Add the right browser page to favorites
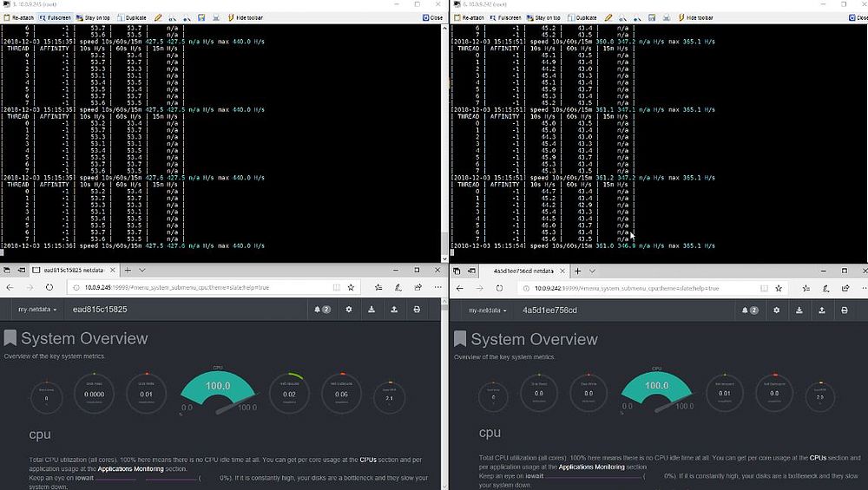The width and height of the screenshot is (868, 490). click(x=799, y=287)
